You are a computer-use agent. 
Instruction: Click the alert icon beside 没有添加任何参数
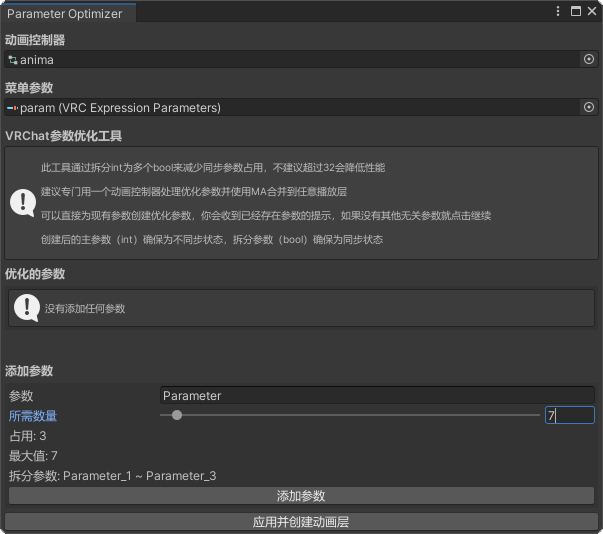click(26, 309)
